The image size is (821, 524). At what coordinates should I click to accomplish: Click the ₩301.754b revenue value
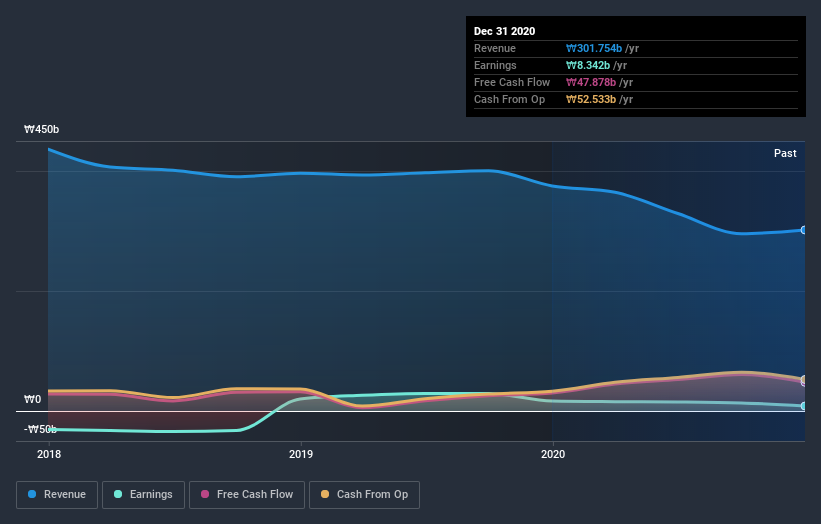pyautogui.click(x=594, y=49)
